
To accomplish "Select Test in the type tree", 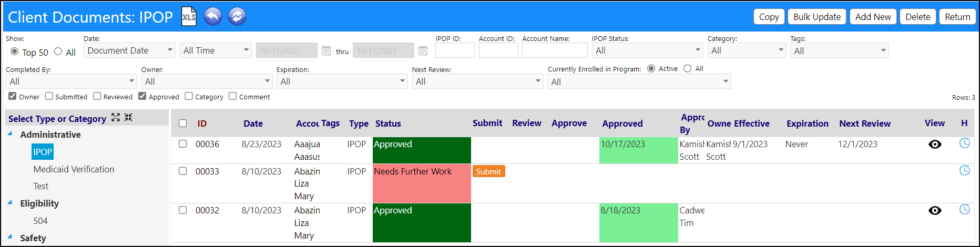I will pyautogui.click(x=40, y=186).
